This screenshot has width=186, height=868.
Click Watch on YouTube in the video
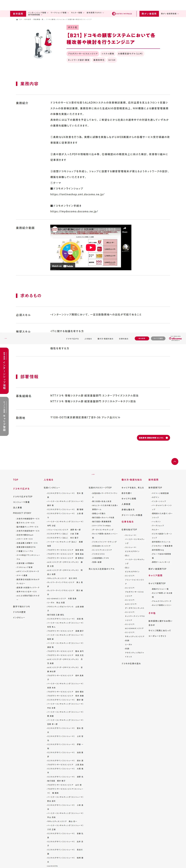62,266
